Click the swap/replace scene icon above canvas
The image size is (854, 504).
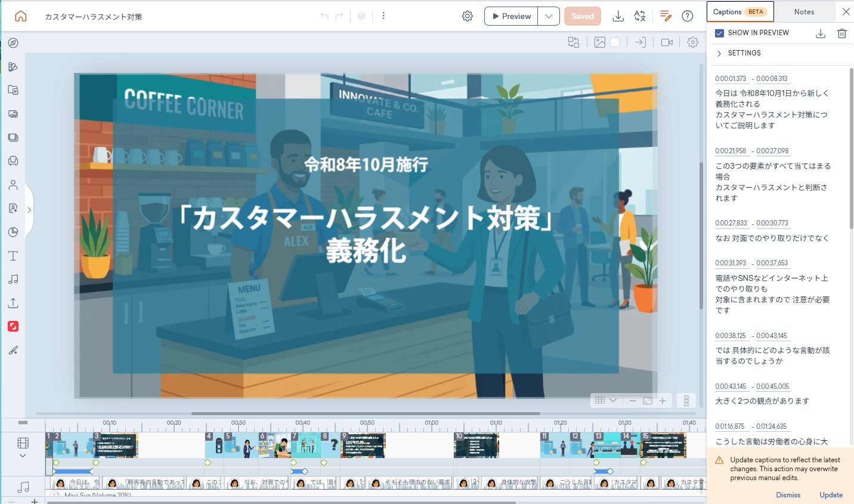pos(574,42)
